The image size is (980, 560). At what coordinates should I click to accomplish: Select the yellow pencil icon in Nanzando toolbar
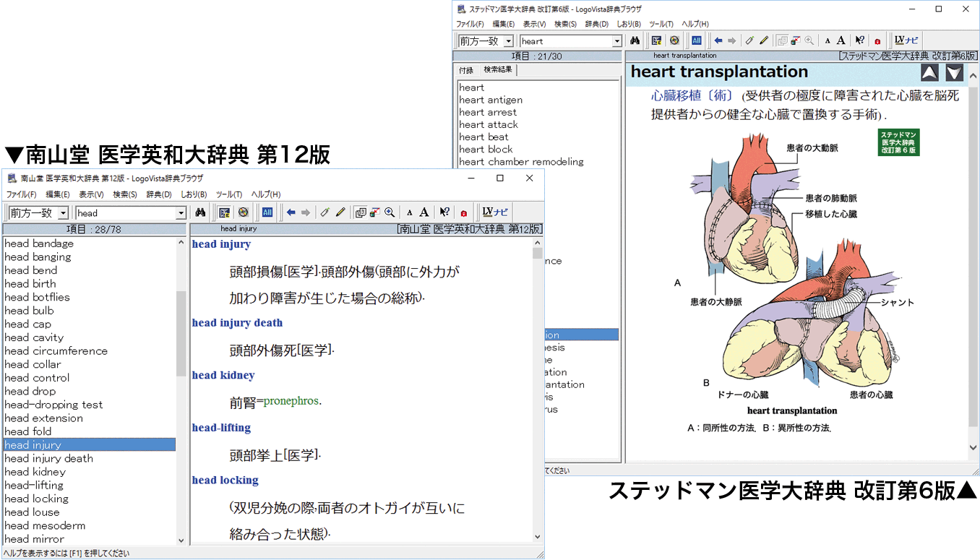pos(340,212)
